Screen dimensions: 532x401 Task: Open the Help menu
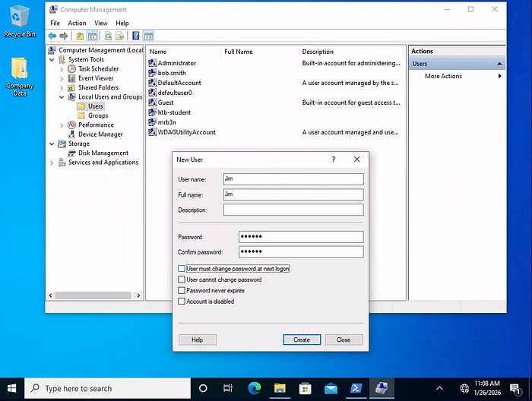click(122, 23)
